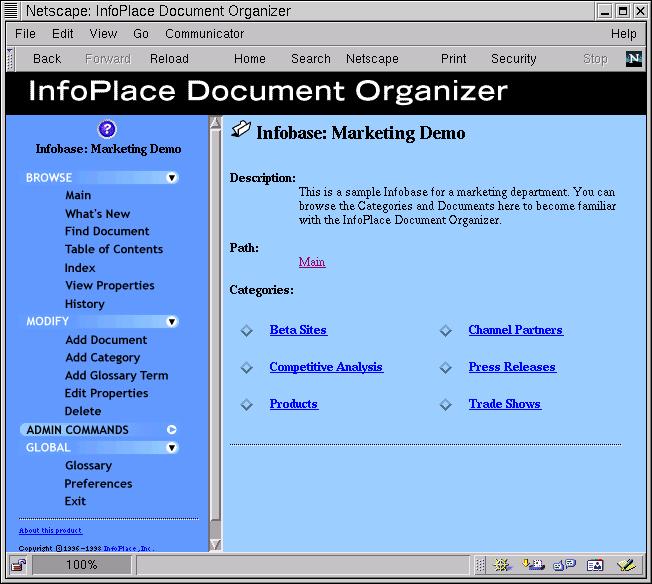Click the InfoPlace, Inc. copyright link
This screenshot has height=584, width=652.
tap(128, 548)
